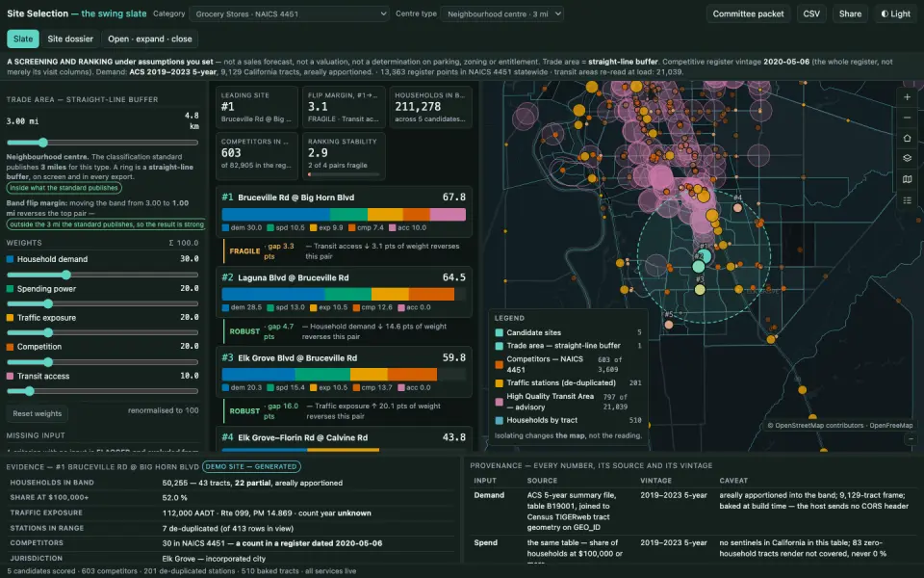Click the Households in band 211,278 card
Viewport: 924px width, 578px height.
(431, 107)
